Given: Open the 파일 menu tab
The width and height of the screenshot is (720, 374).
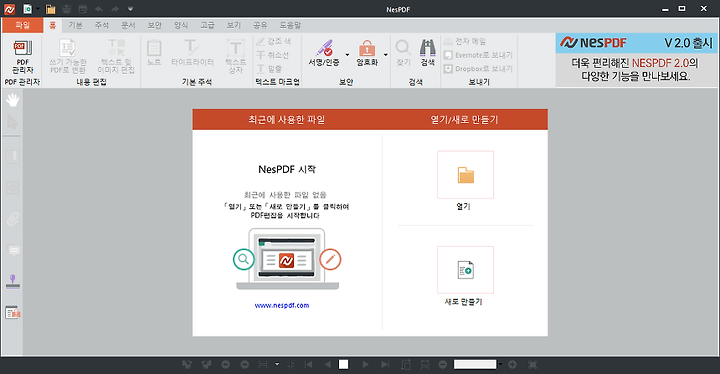Looking at the screenshot, I should (22, 25).
